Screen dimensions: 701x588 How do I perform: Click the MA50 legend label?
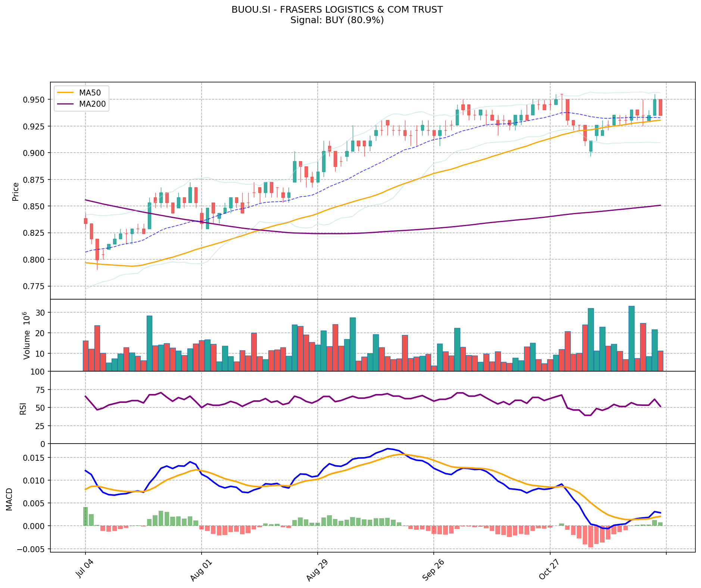(x=90, y=93)
